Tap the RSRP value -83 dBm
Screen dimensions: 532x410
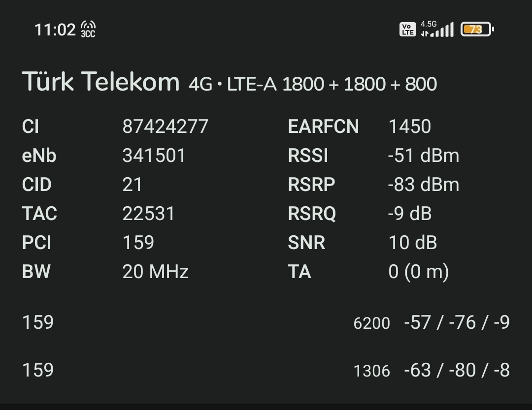click(424, 185)
